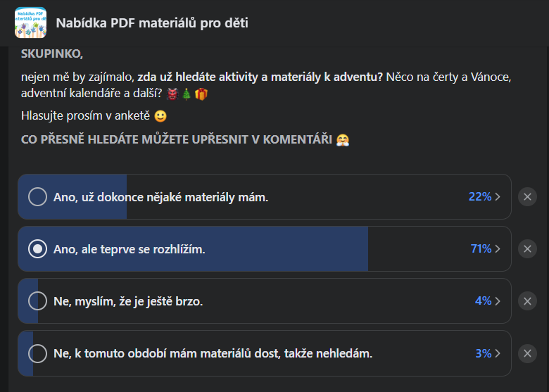
Task: Expand voters chevron next to 71%
Action: coord(498,249)
